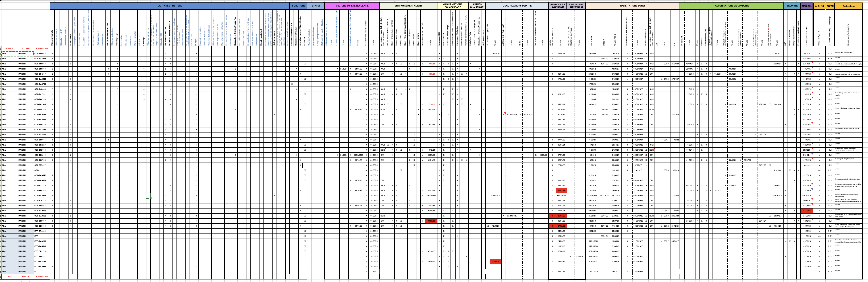Select the ZO/ZR column group header
The image size is (868, 282).
(830, 6)
